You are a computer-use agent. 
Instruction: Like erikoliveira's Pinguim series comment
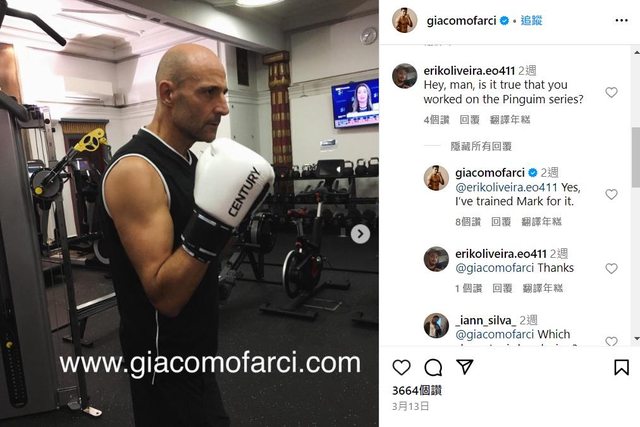[611, 92]
